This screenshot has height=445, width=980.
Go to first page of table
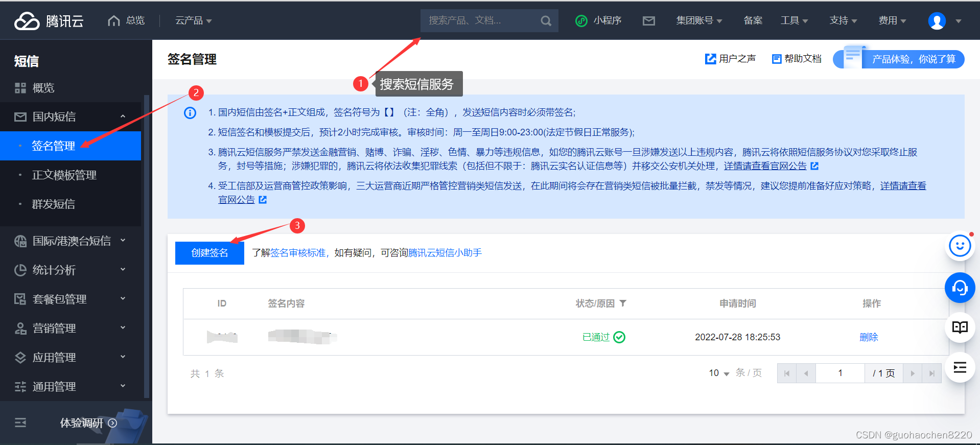[787, 373]
